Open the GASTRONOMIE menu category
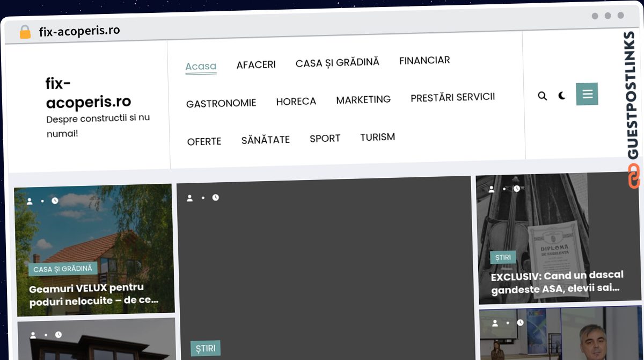The height and width of the screenshot is (360, 644). pos(221,103)
